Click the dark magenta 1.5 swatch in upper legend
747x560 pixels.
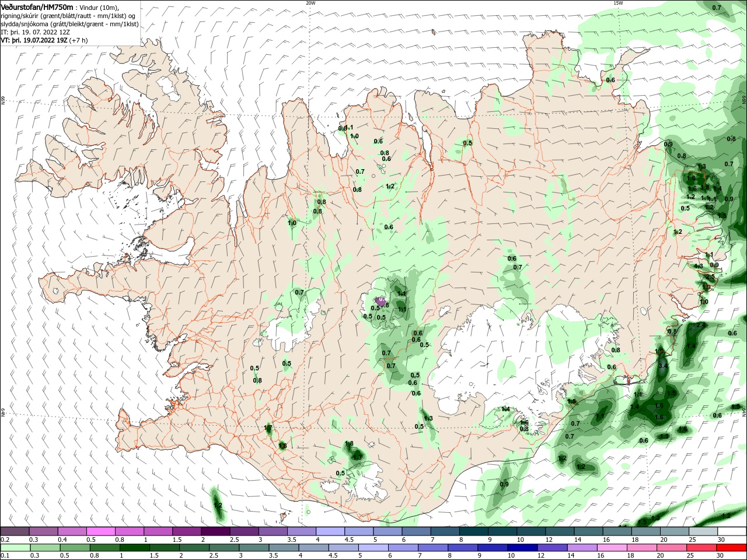pyautogui.click(x=187, y=531)
